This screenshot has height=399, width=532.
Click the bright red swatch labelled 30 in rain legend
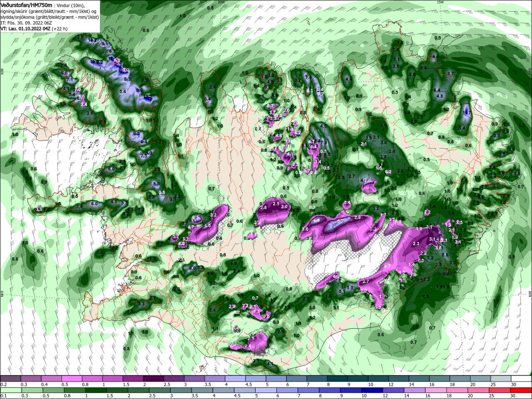(x=522, y=391)
